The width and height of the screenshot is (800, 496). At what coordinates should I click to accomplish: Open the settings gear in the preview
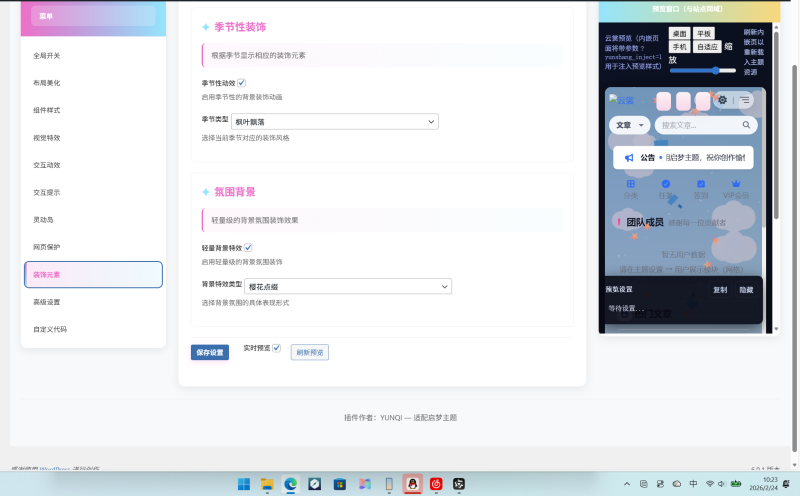(722, 100)
